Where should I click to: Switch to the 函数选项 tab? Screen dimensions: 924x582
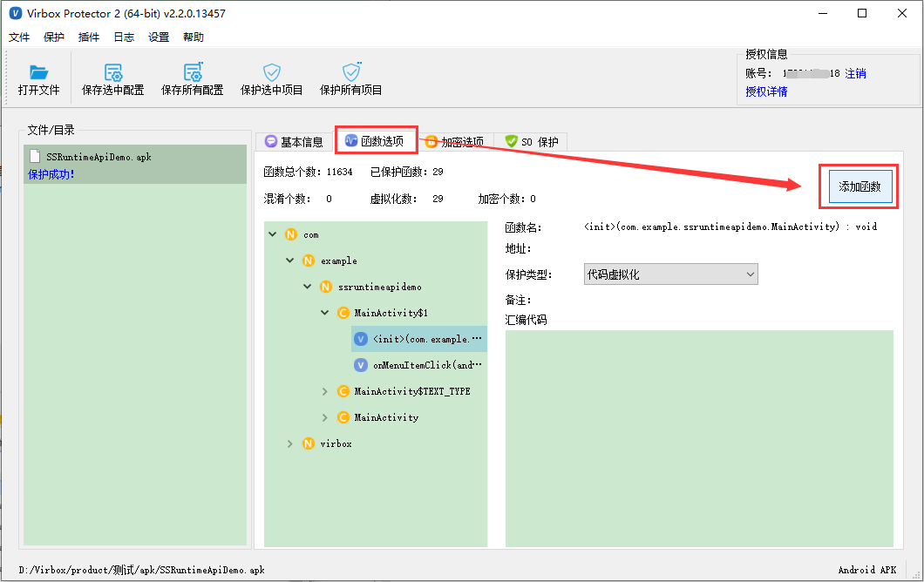pyautogui.click(x=376, y=141)
